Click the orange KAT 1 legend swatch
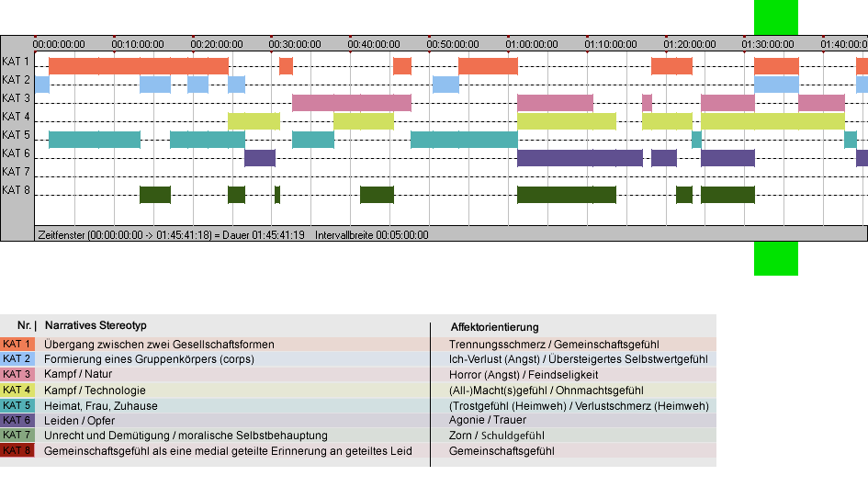Image resolution: width=868 pixels, height=487 pixels. [x=17, y=344]
